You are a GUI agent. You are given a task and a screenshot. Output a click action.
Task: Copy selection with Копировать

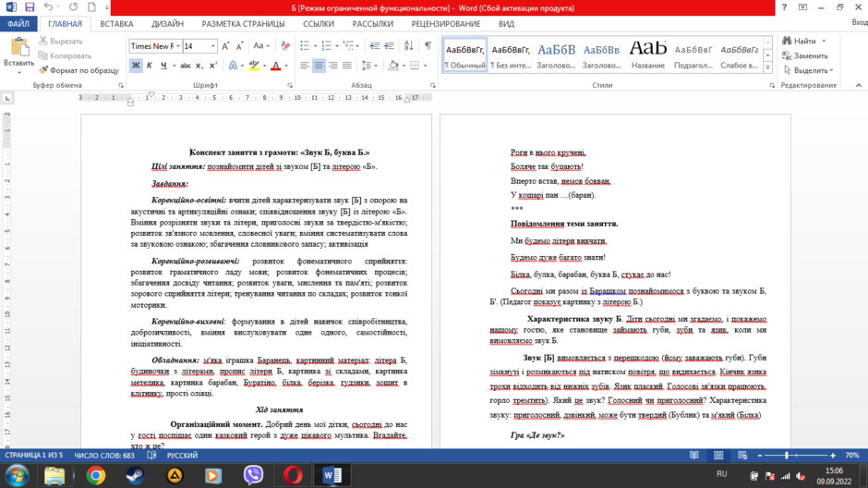(x=65, y=55)
